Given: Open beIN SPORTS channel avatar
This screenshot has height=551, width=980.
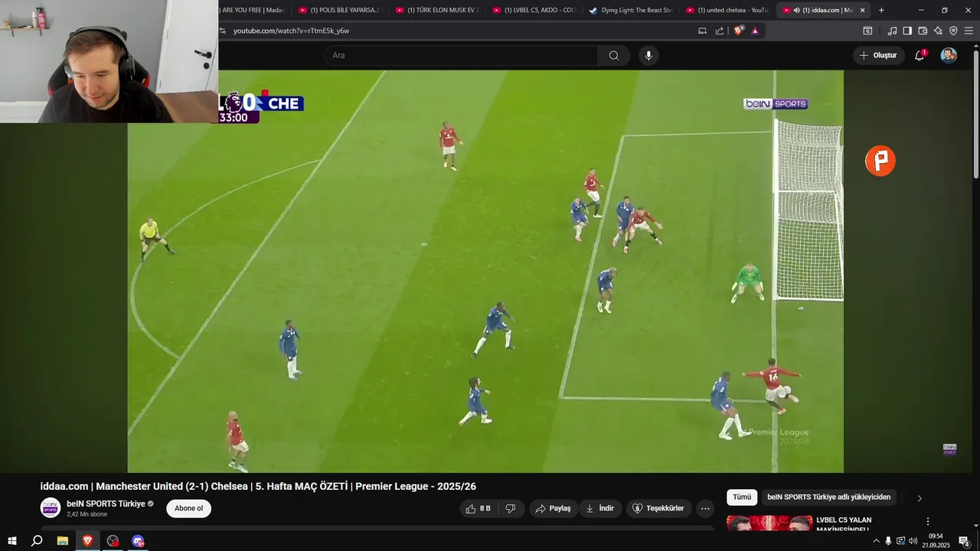Looking at the screenshot, I should [51, 508].
